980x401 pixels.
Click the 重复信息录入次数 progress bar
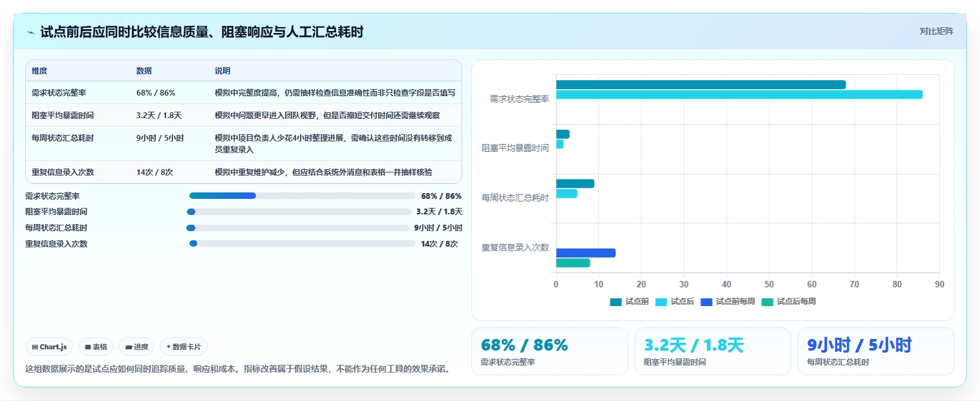pyautogui.click(x=302, y=243)
